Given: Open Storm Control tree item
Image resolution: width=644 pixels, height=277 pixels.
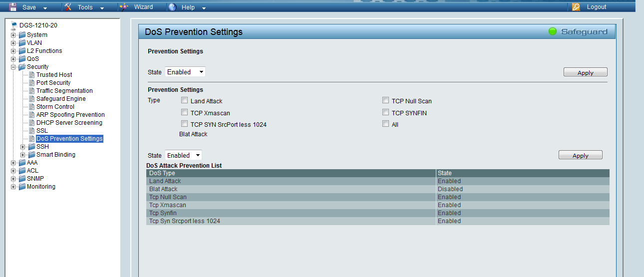Looking at the screenshot, I should coord(55,107).
